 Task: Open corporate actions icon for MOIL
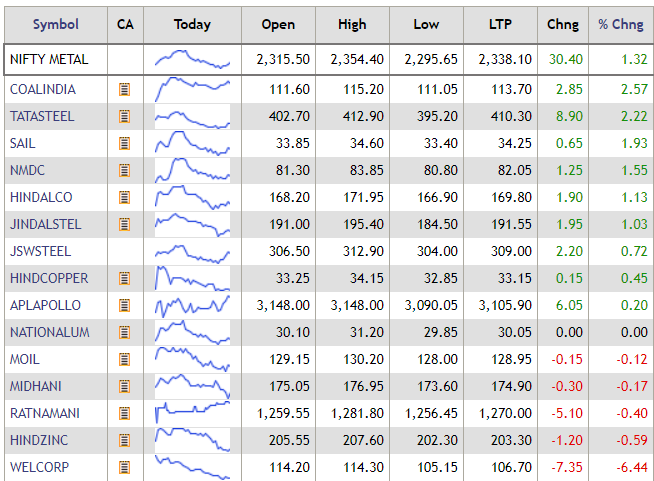[x=124, y=359]
